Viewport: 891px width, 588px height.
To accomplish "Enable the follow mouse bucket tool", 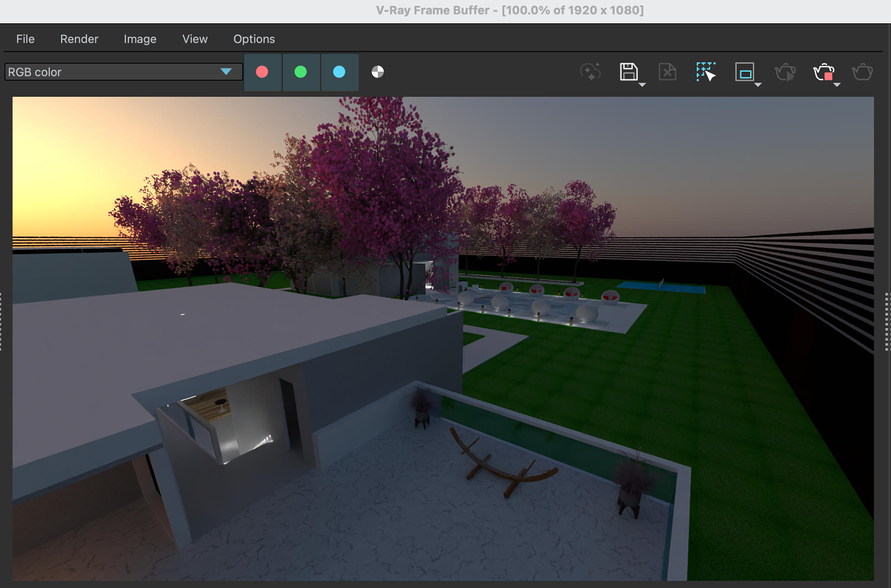I will point(706,72).
